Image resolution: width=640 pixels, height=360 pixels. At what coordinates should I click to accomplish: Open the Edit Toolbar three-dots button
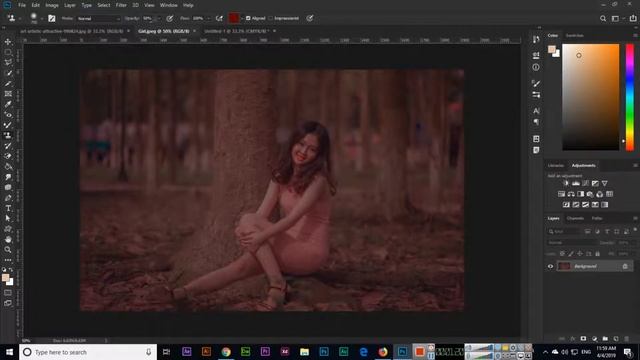[x=8, y=260]
